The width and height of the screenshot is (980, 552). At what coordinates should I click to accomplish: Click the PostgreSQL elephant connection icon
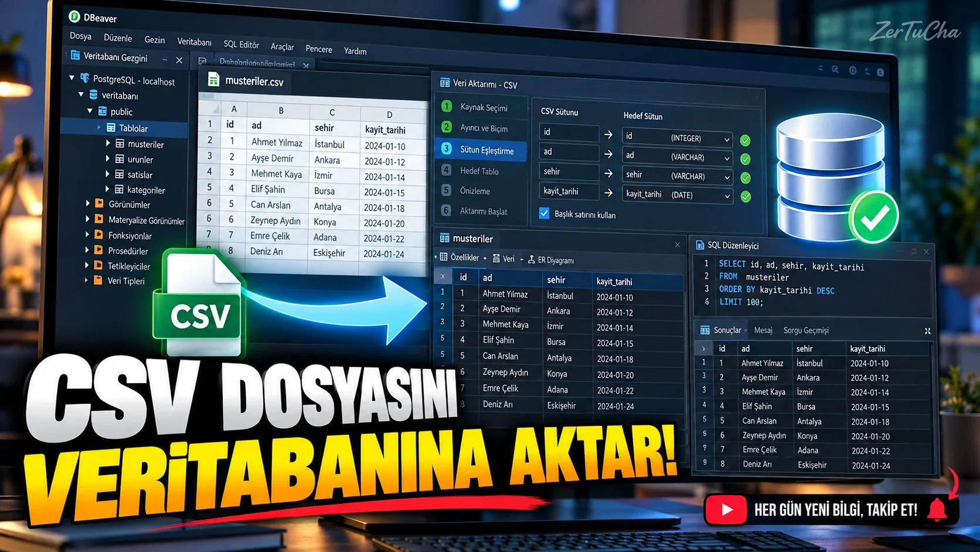[85, 78]
